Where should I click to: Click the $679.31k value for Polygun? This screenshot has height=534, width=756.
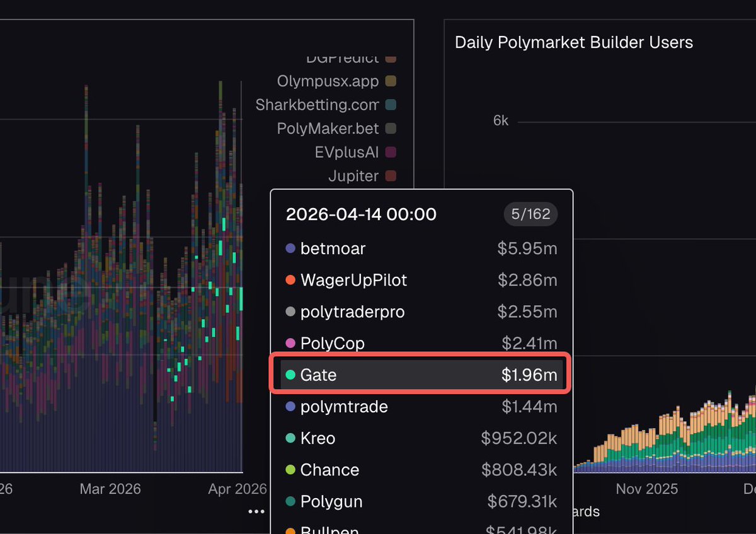coord(522,501)
